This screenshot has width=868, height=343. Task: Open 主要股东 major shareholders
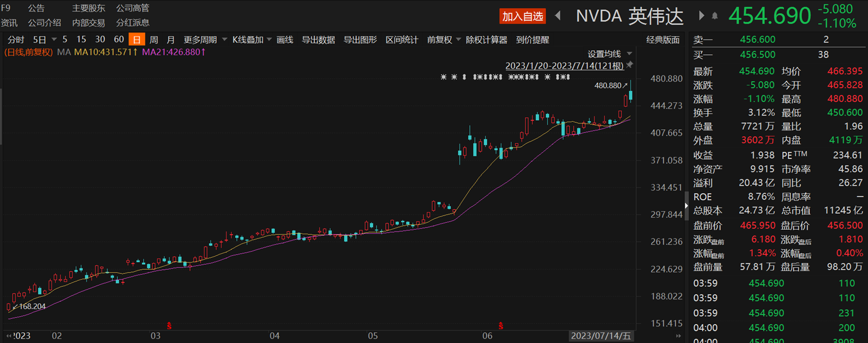pos(89,9)
